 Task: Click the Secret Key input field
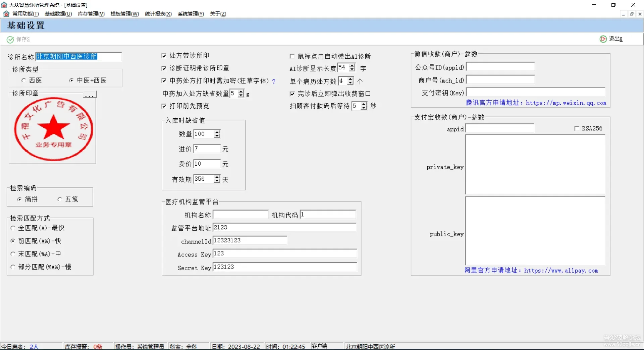284,267
